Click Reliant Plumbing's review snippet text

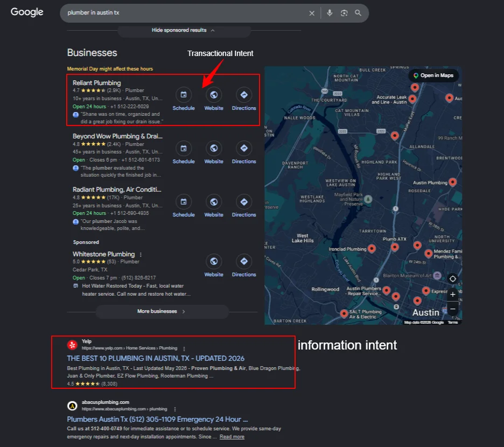pyautogui.click(x=122, y=118)
